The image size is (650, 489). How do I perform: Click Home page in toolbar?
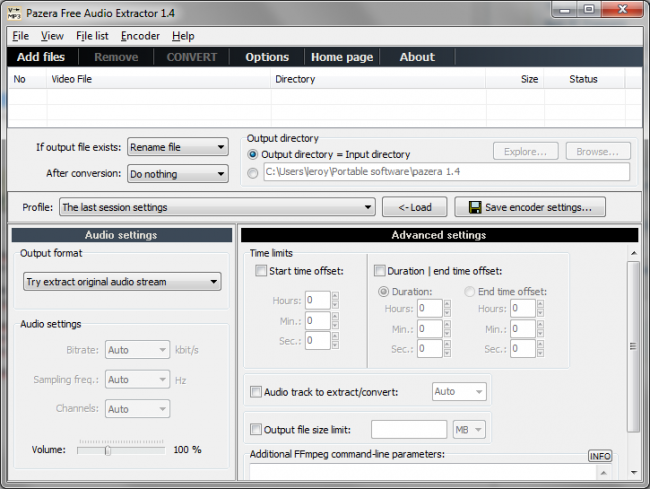click(x=342, y=57)
